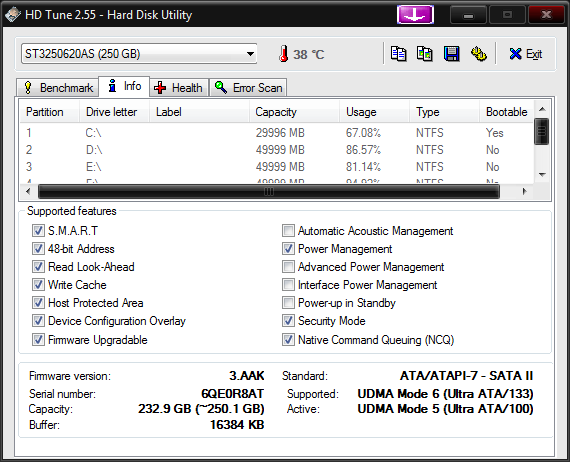Click UDMA Mode 5 (Ultra ATA/100) value
Viewport: 570px width, 462px height.
445,409
